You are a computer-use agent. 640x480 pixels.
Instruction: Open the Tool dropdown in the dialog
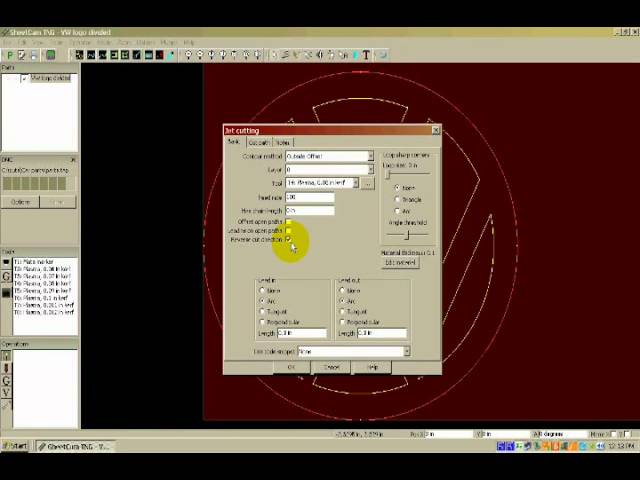[x=356, y=183]
